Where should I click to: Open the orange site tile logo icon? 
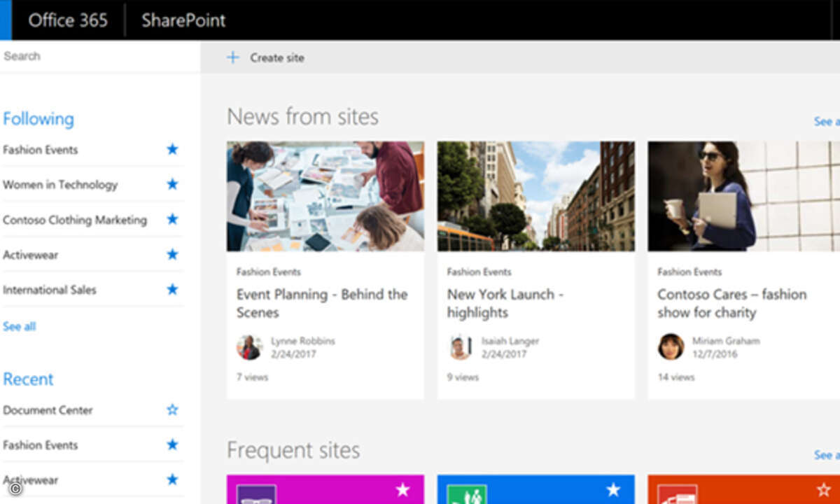pos(677,494)
